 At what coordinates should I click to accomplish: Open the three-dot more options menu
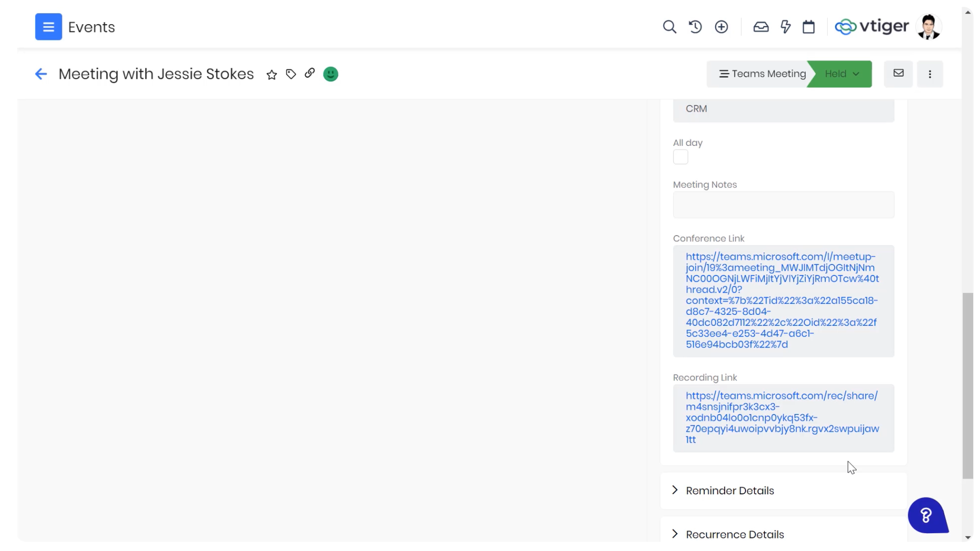tap(930, 74)
